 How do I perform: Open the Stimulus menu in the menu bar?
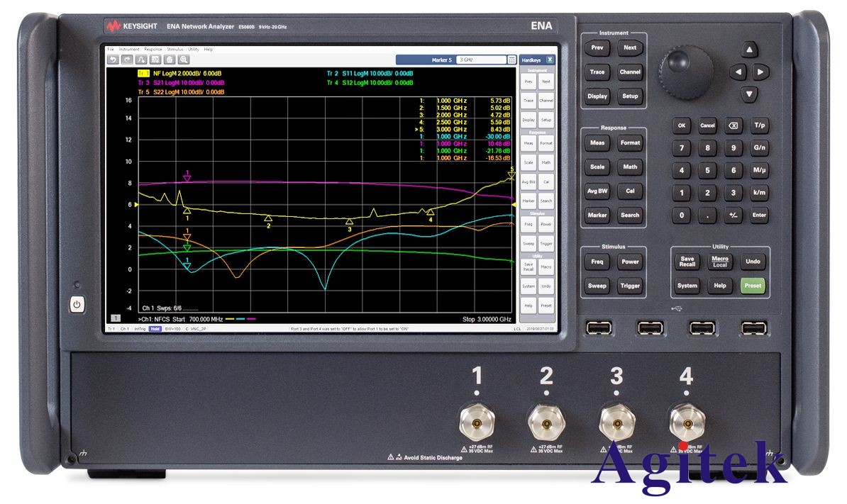tap(175, 49)
